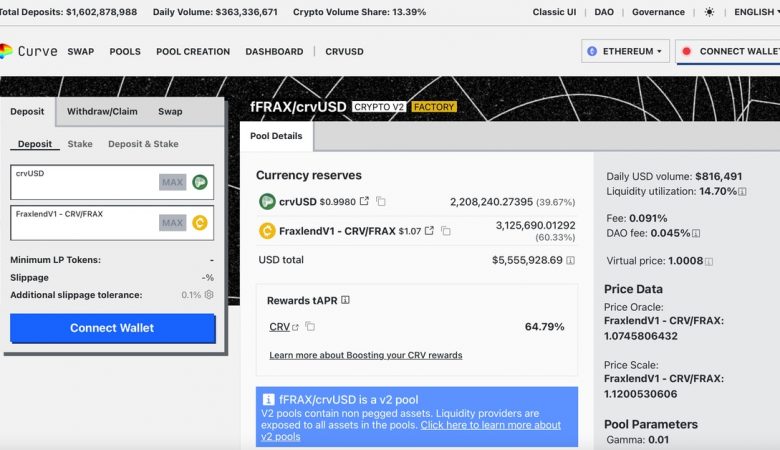Click the info icon in v2 pool notice
The width and height of the screenshot is (780, 450).
click(x=269, y=399)
